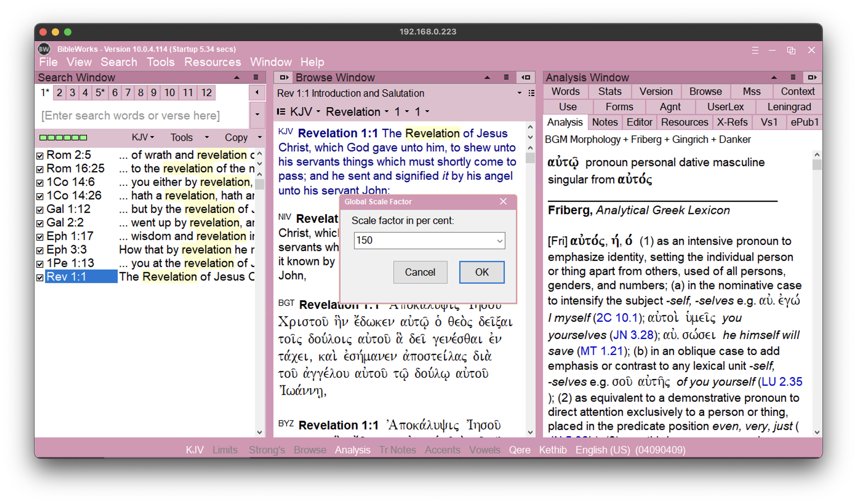Screen dimensions: 857x504
Task: Click Search Window options menu icon
Action: (256, 78)
